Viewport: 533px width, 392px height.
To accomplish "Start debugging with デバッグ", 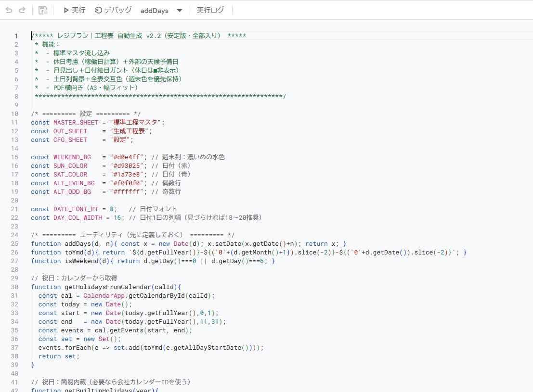I will (113, 10).
